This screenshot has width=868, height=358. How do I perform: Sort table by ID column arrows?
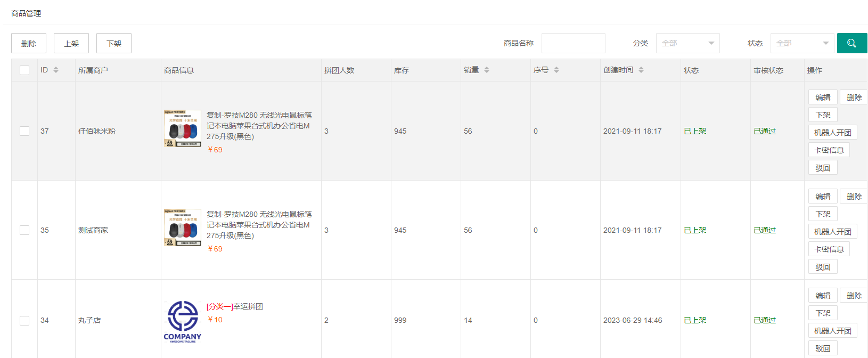pyautogui.click(x=56, y=70)
